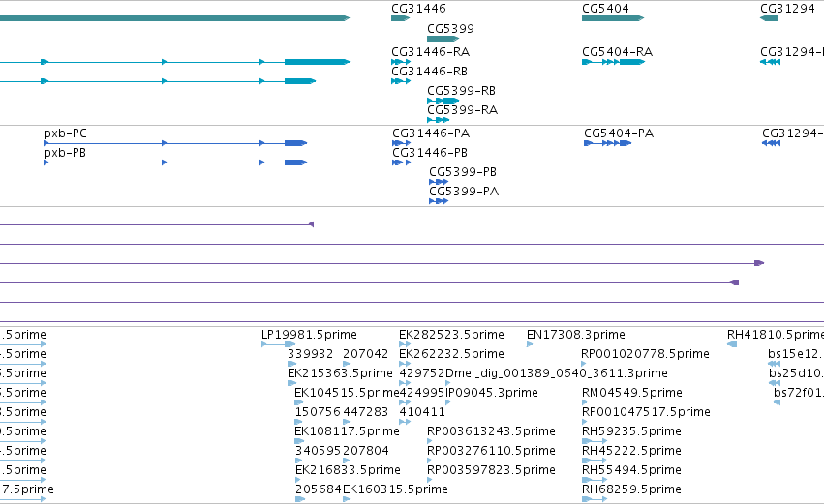Click the 339932 feature label
Image resolution: width=824 pixels, height=504 pixels.
pos(311,354)
